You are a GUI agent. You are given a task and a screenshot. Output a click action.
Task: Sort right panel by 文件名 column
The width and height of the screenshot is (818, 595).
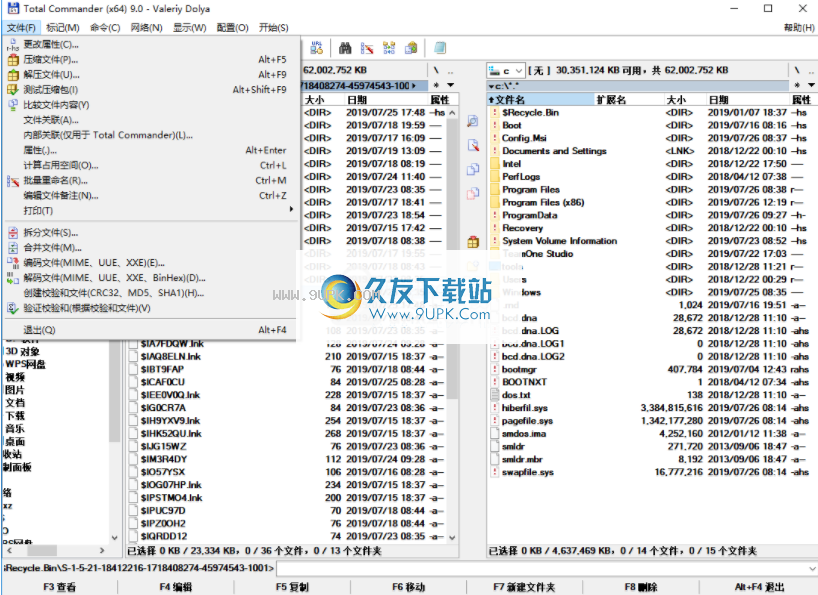[x=541, y=100]
